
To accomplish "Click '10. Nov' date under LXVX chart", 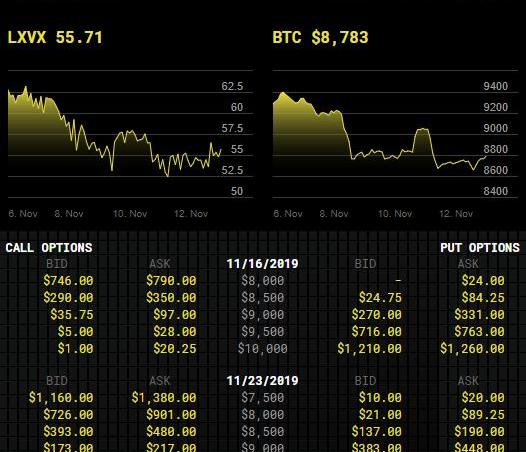I will pyautogui.click(x=130, y=214).
